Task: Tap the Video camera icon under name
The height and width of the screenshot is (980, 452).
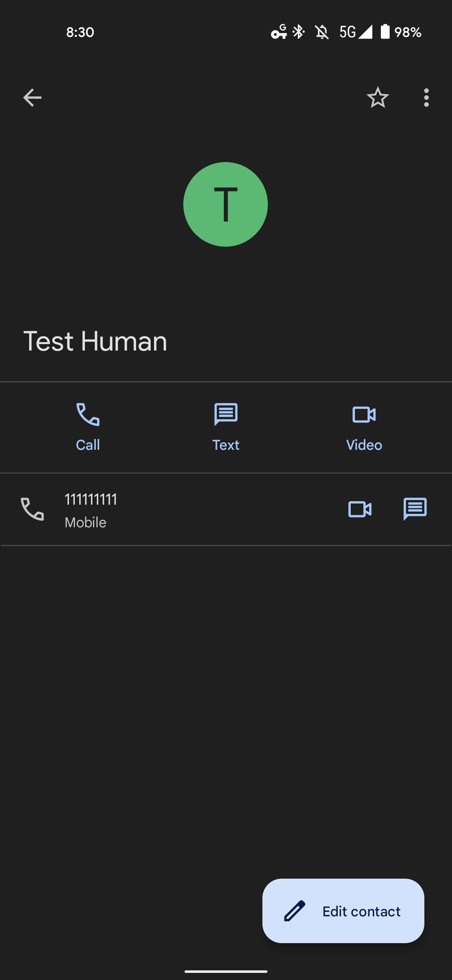Action: [364, 415]
